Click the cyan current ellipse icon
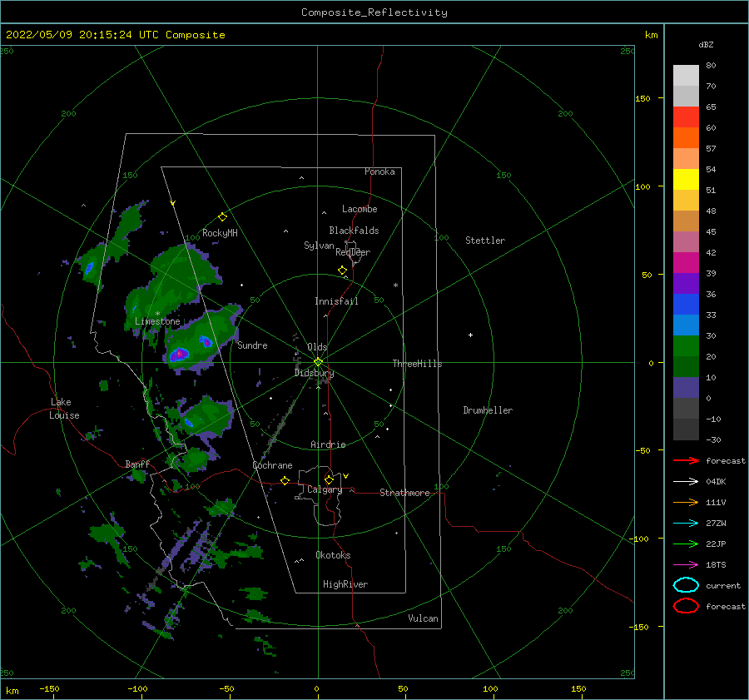This screenshot has width=749, height=700. 686,585
